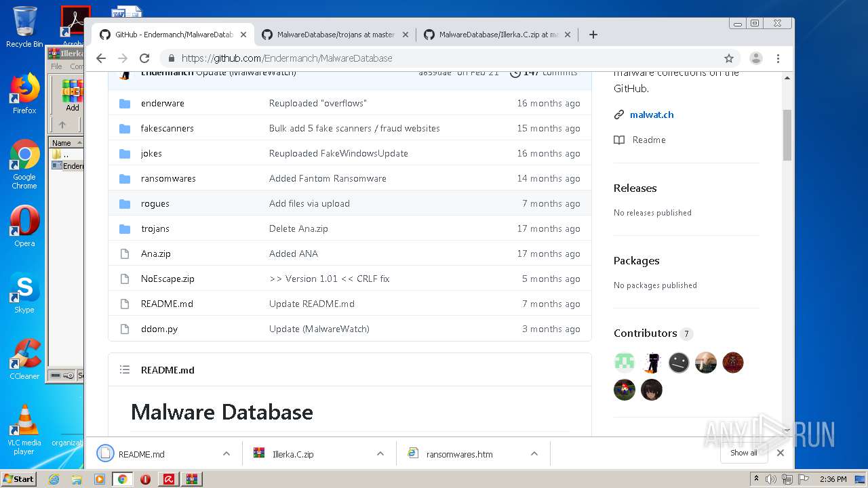Open commit 'Added Fantom Ransomware'
Viewport: 868px width, 488px height.
[x=328, y=178]
